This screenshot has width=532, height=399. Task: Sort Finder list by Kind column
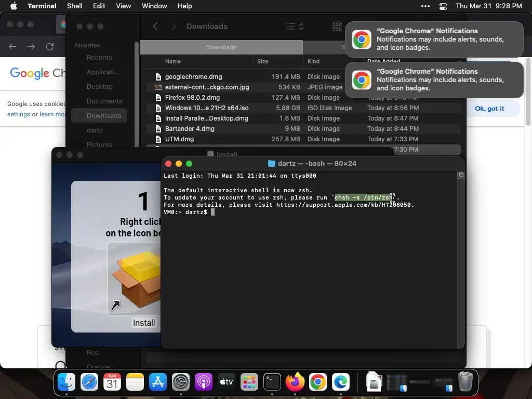tap(313, 61)
